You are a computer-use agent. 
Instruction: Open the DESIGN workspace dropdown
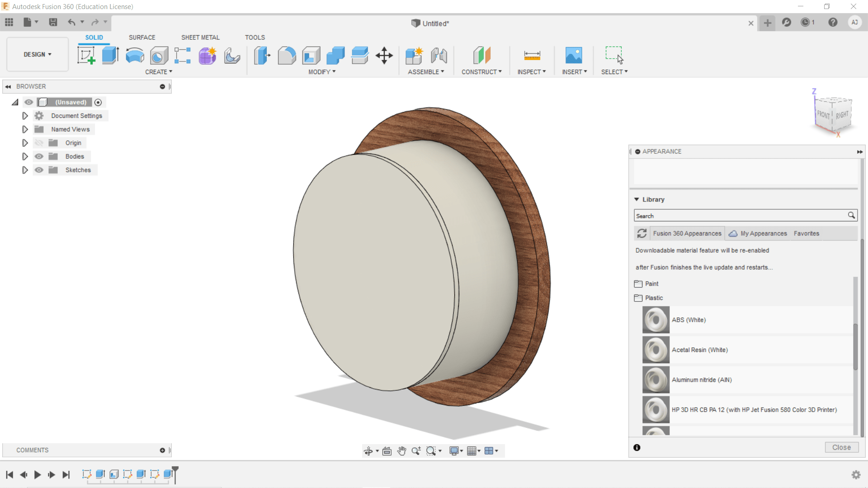coord(38,54)
